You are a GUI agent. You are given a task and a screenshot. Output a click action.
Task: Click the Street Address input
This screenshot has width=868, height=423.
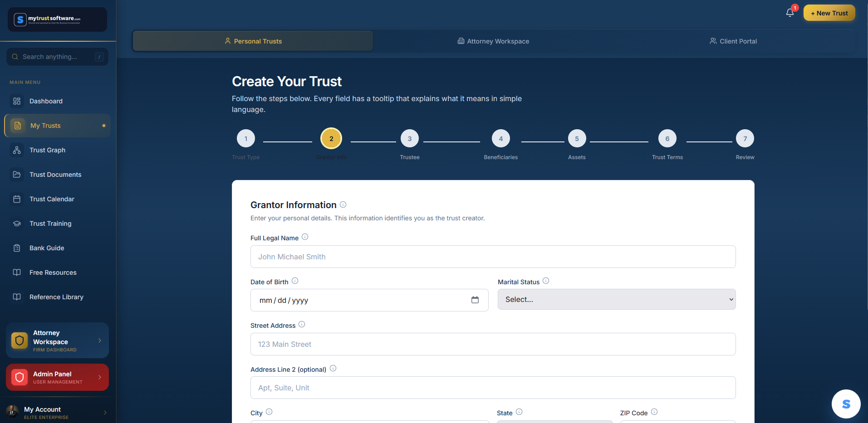[493, 344]
